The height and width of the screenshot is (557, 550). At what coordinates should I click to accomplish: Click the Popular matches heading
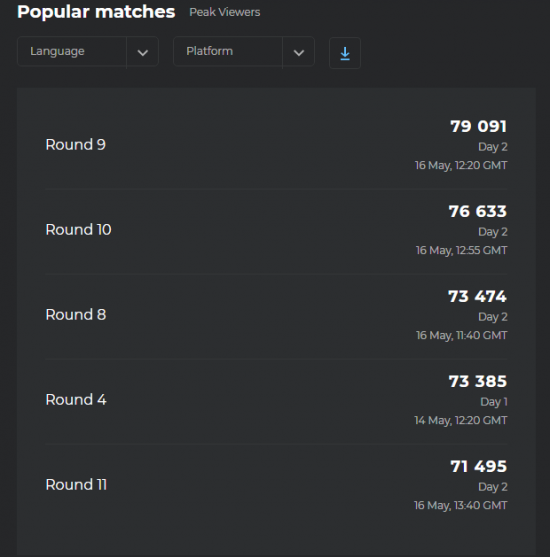(x=96, y=12)
